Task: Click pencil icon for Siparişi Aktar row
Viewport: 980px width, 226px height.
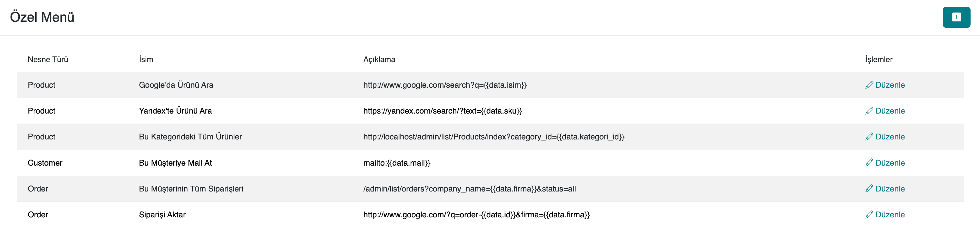Action: click(x=869, y=215)
